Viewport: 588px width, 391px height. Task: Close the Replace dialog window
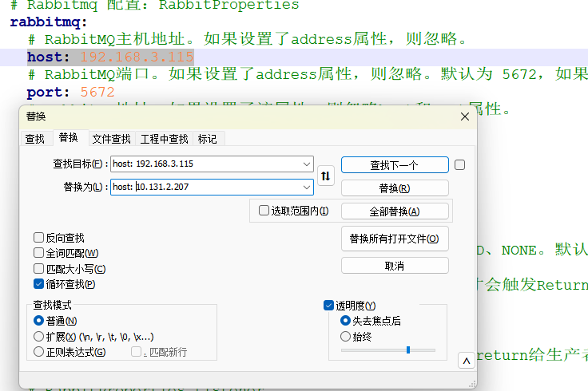[464, 117]
